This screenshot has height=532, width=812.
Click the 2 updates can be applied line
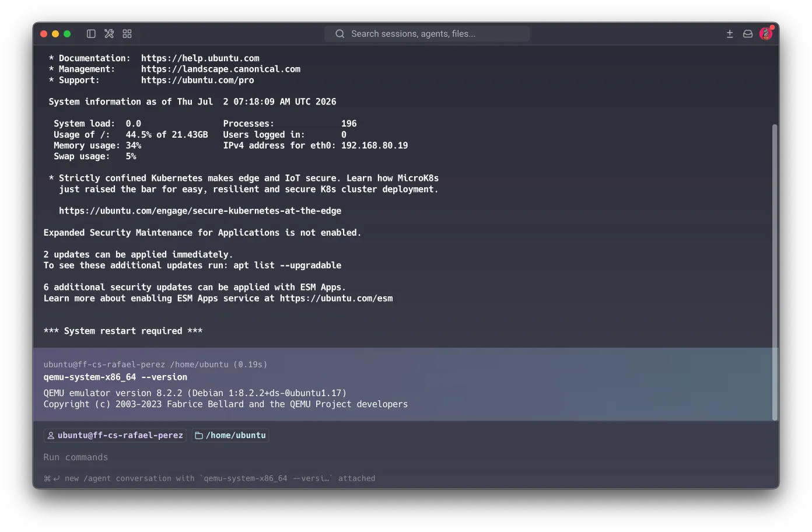[x=138, y=254]
